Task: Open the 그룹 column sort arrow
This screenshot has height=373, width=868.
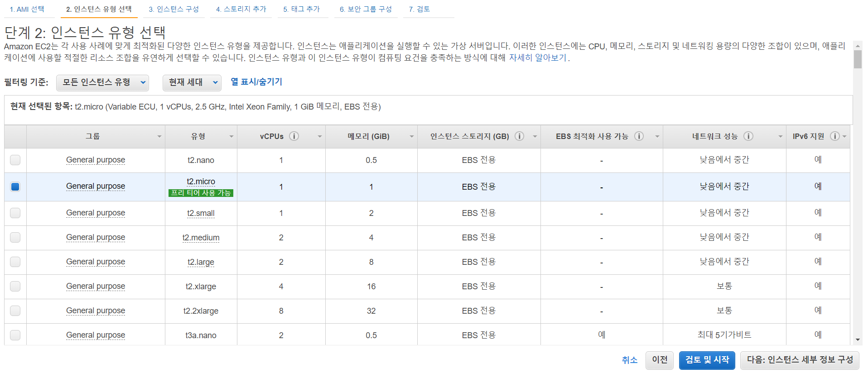Action: click(159, 137)
